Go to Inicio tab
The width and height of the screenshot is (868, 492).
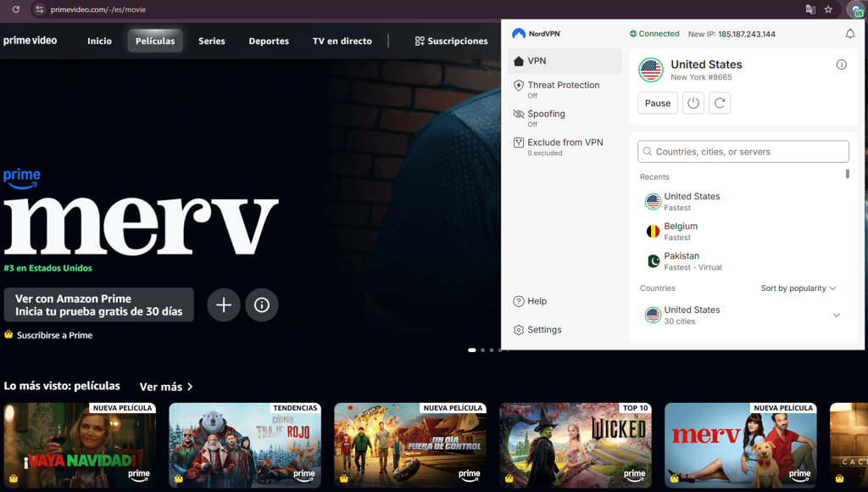100,41
